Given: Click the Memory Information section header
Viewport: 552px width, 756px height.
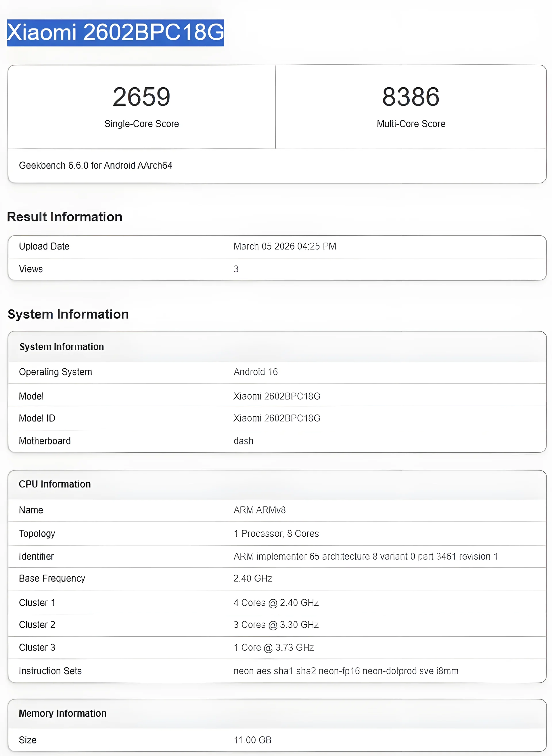Looking at the screenshot, I should (62, 713).
